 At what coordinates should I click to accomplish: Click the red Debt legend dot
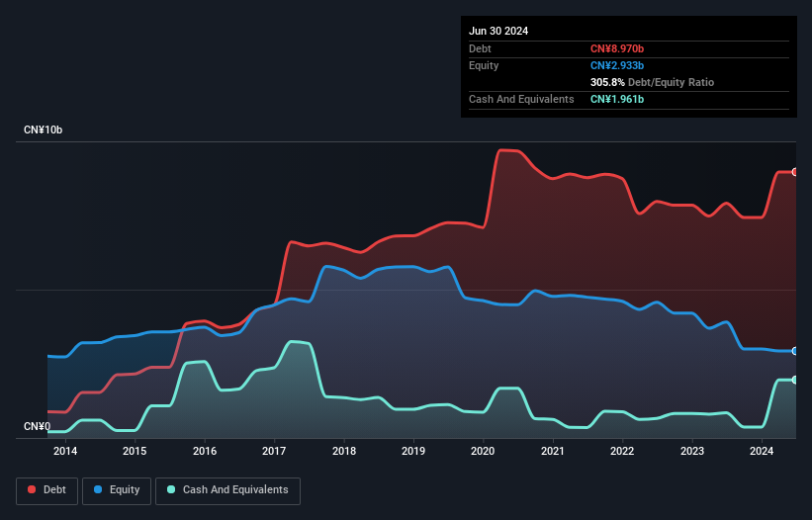(x=32, y=489)
